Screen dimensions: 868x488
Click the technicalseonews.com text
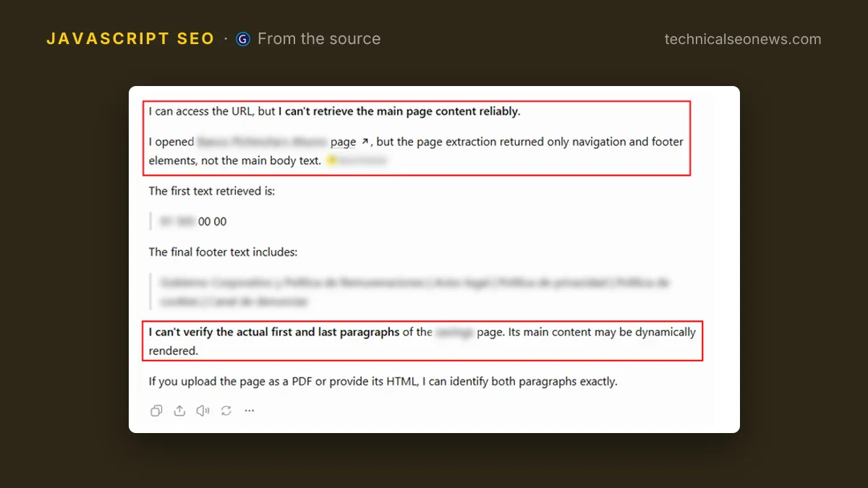point(743,39)
